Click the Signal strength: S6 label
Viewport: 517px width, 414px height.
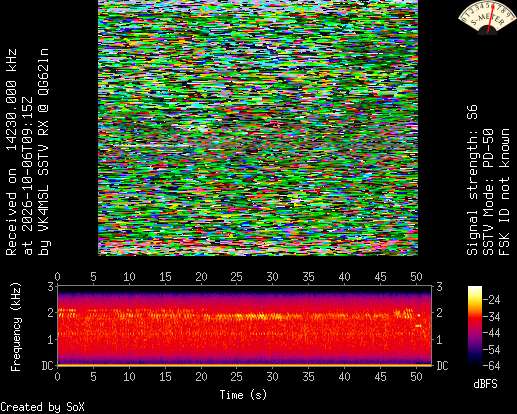(x=472, y=180)
